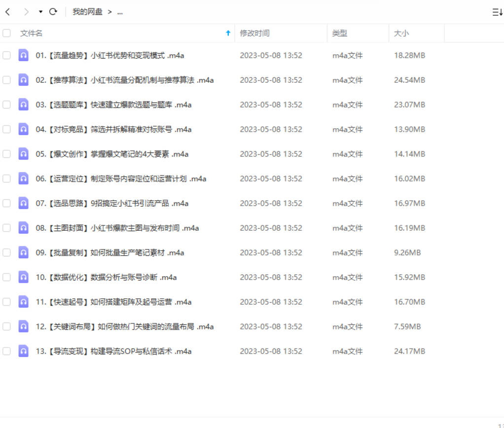Check the box for file 12 关键词布局
Viewport: 504px width, 428px height.
[x=6, y=326]
